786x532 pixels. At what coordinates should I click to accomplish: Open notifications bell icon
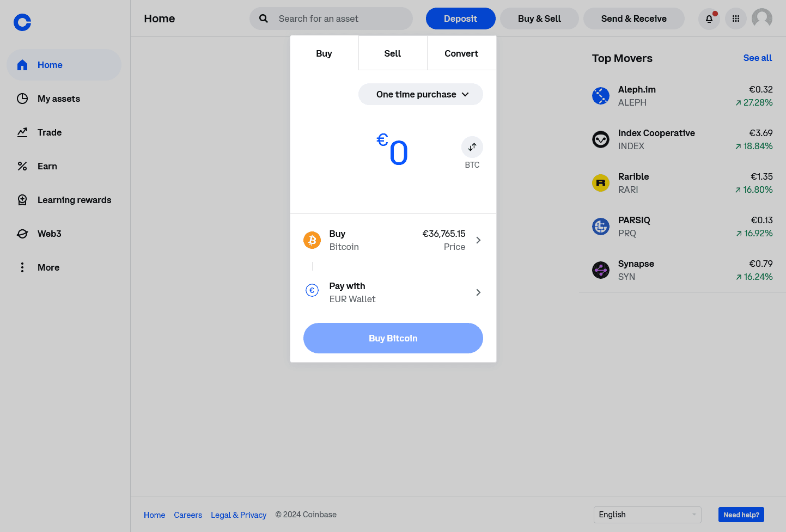click(709, 19)
